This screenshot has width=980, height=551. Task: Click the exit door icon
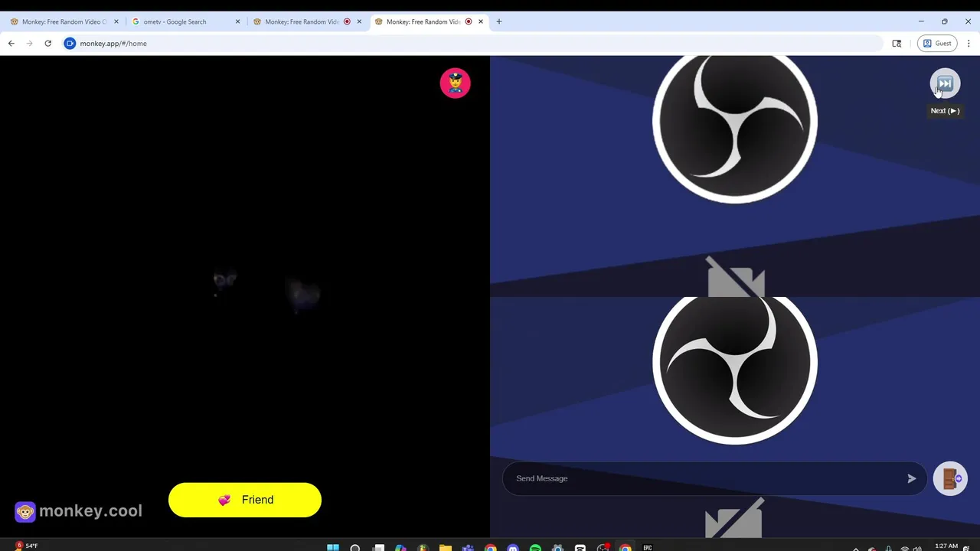tap(950, 479)
